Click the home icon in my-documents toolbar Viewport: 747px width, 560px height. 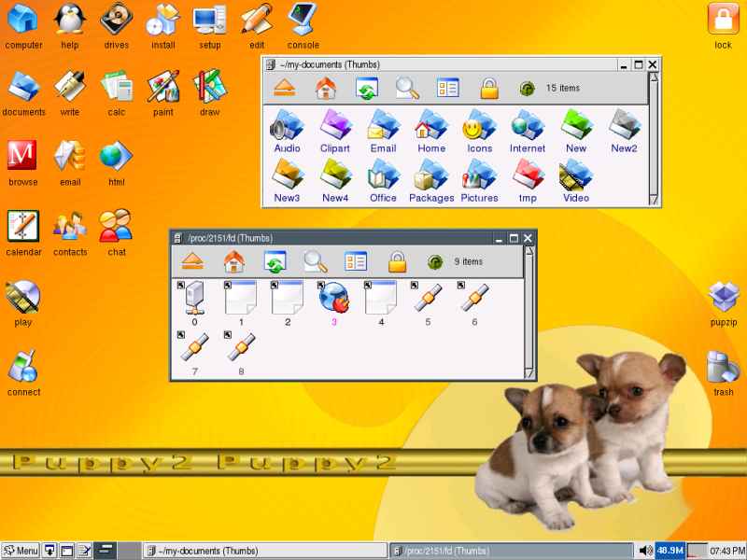tap(326, 88)
